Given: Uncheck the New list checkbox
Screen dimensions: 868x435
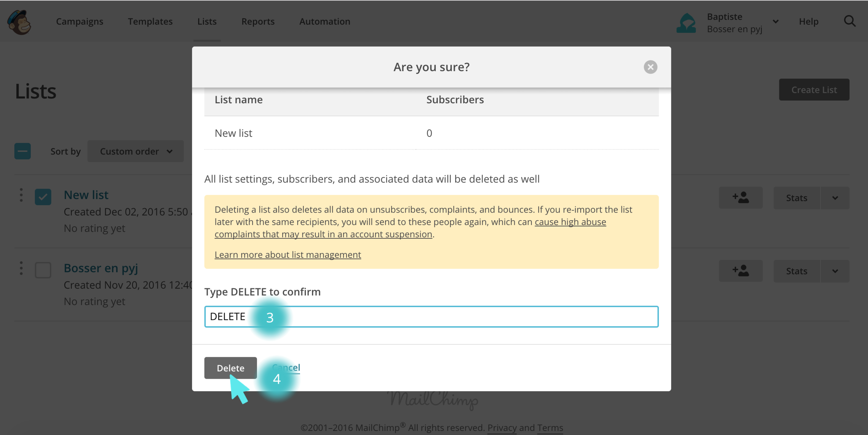Looking at the screenshot, I should click(x=43, y=197).
